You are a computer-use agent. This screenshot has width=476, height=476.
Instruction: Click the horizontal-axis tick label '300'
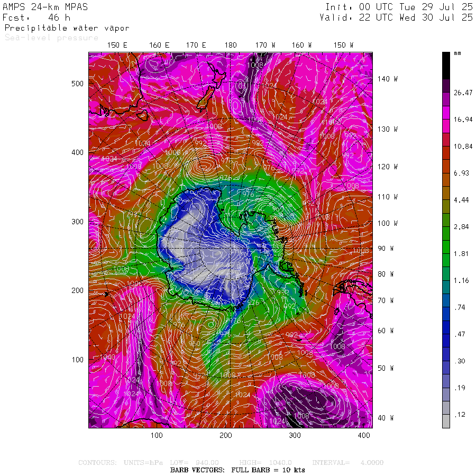click(x=295, y=435)
